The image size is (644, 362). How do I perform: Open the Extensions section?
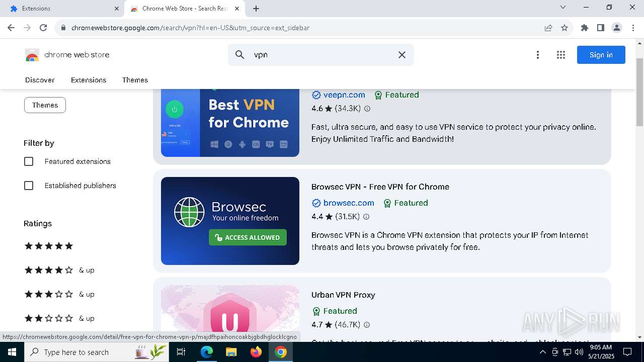89,80
